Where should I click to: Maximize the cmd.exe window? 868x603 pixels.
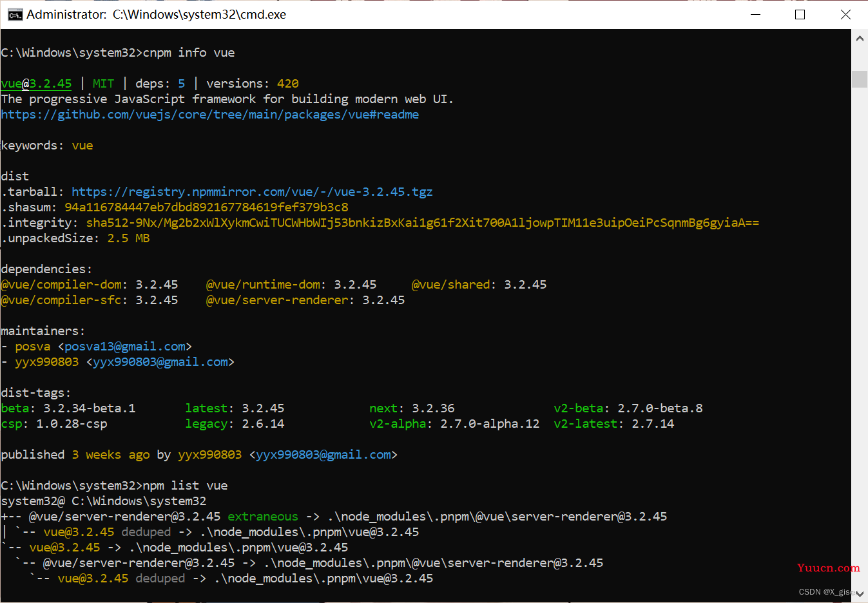pyautogui.click(x=800, y=14)
